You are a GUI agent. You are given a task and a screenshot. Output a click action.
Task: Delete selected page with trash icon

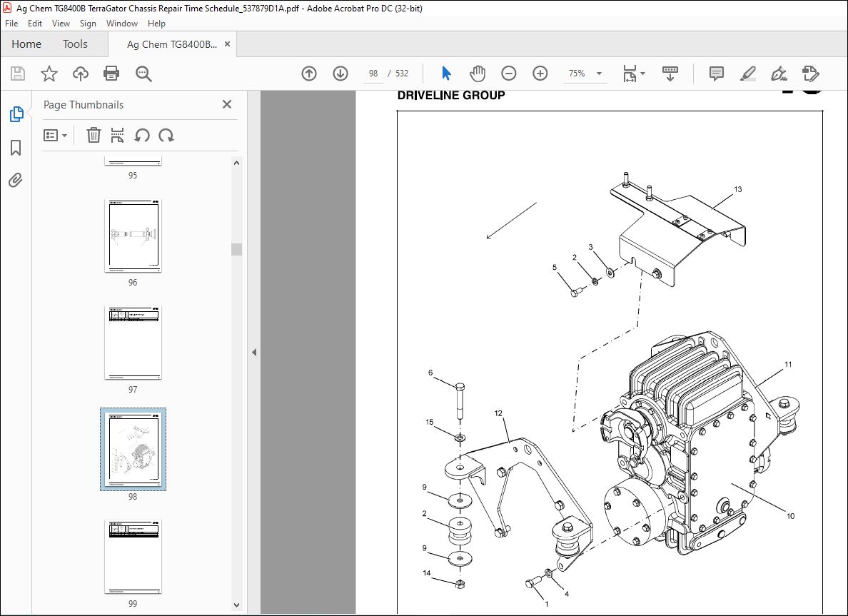(x=94, y=135)
